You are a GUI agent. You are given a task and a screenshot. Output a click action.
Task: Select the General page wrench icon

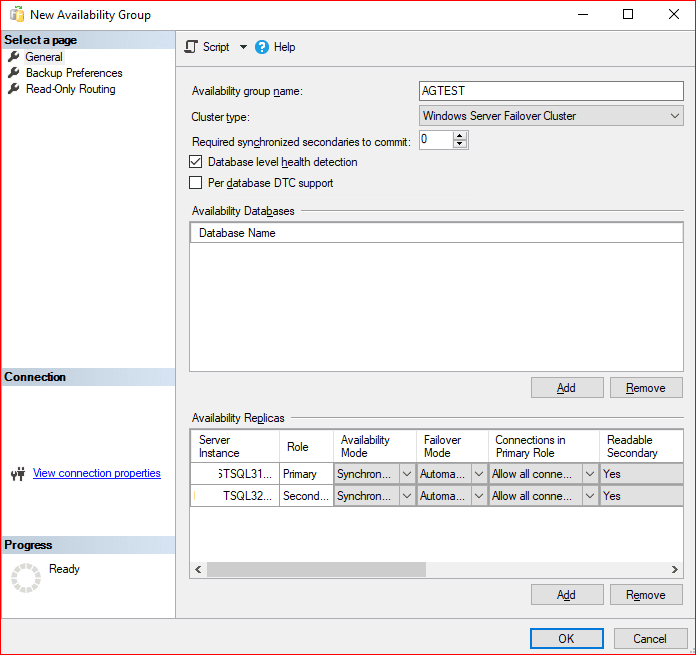(x=14, y=57)
